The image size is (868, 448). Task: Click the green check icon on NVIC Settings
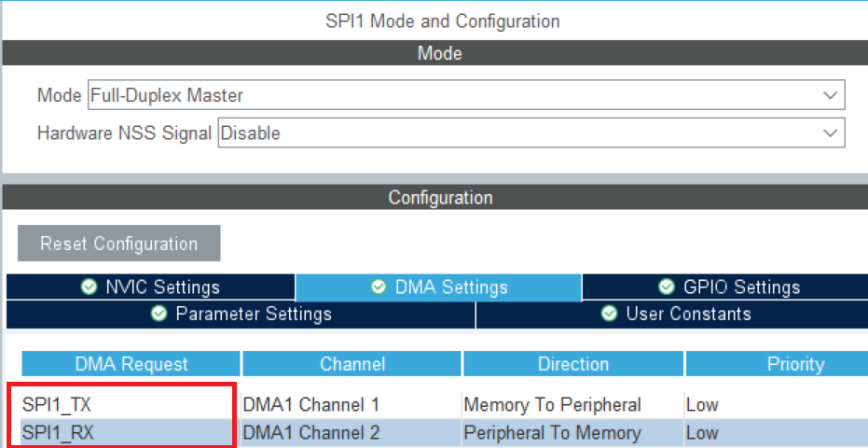pyautogui.click(x=88, y=287)
